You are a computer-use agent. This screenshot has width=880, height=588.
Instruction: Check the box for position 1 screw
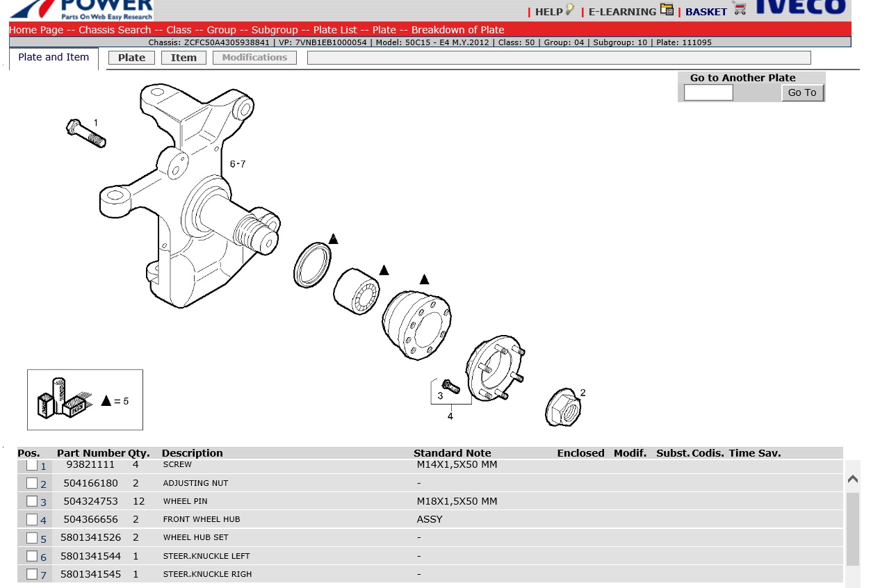pos(32,465)
